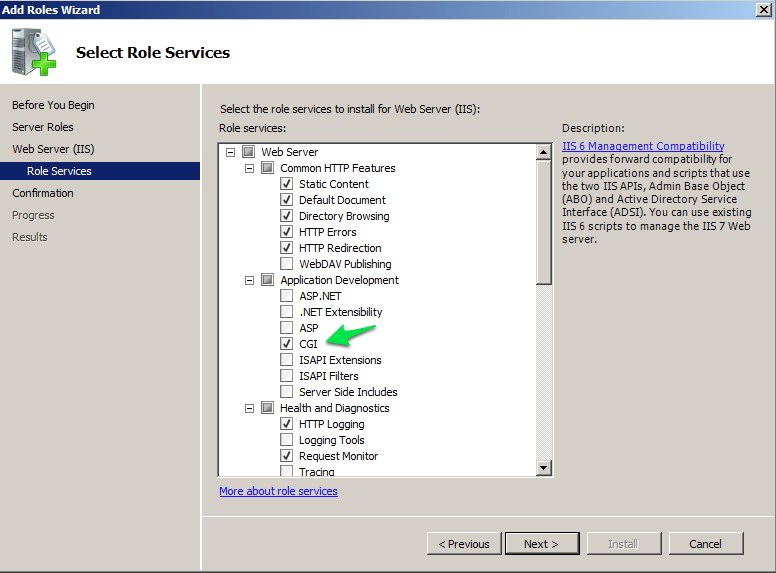Image resolution: width=776 pixels, height=573 pixels.
Task: Click the Next button
Action: pyautogui.click(x=542, y=544)
